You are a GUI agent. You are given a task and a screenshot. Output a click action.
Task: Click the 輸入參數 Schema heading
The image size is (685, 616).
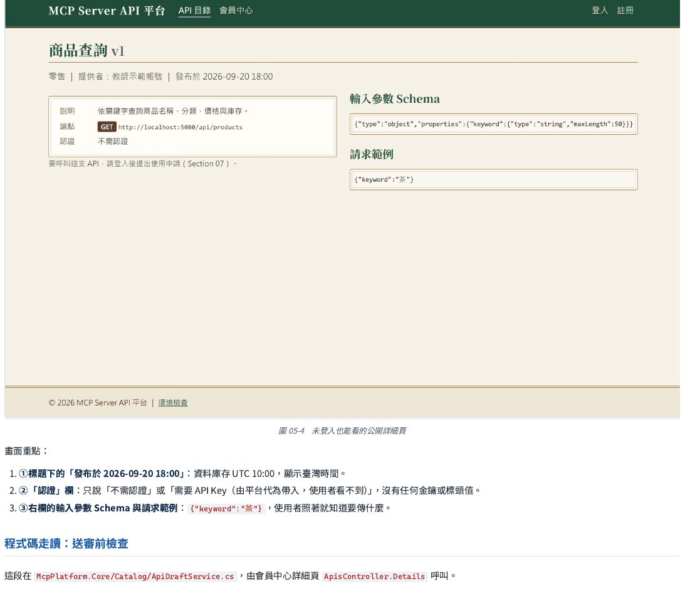click(x=394, y=99)
